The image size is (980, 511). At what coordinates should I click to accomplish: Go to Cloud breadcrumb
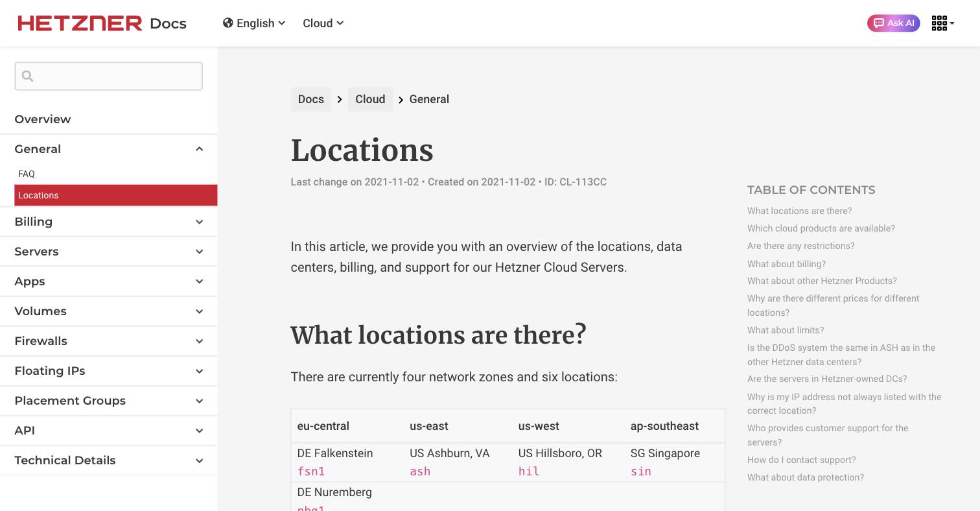click(x=370, y=99)
